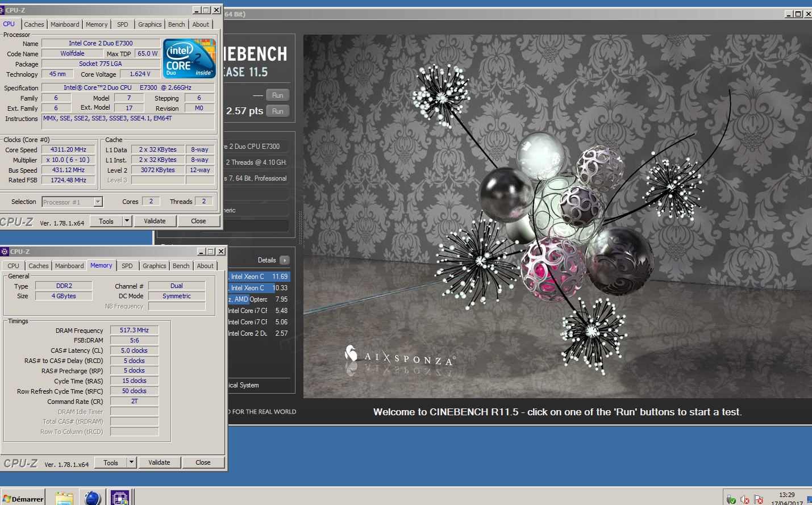The height and width of the screenshot is (505, 812).
Task: Open About tab in top CPU-Z
Action: pos(201,24)
